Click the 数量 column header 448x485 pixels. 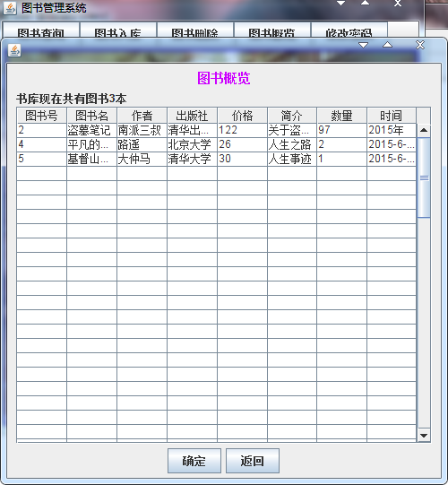[341, 116]
